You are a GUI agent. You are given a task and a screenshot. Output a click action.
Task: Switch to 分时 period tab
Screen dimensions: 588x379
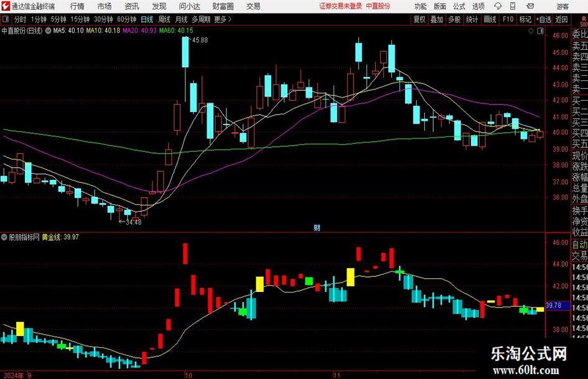click(21, 19)
